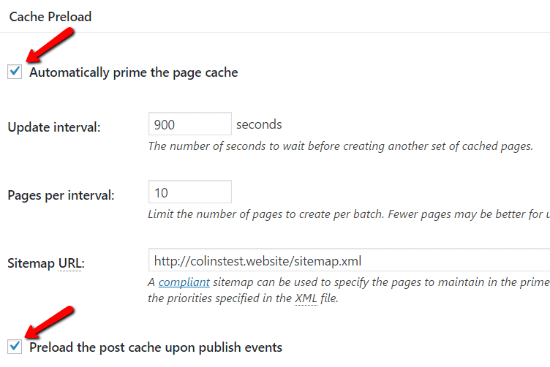Viewport: 550px width, 367px height.
Task: Click red arrow above Preload post cache checkbox
Action: pyautogui.click(x=50, y=322)
